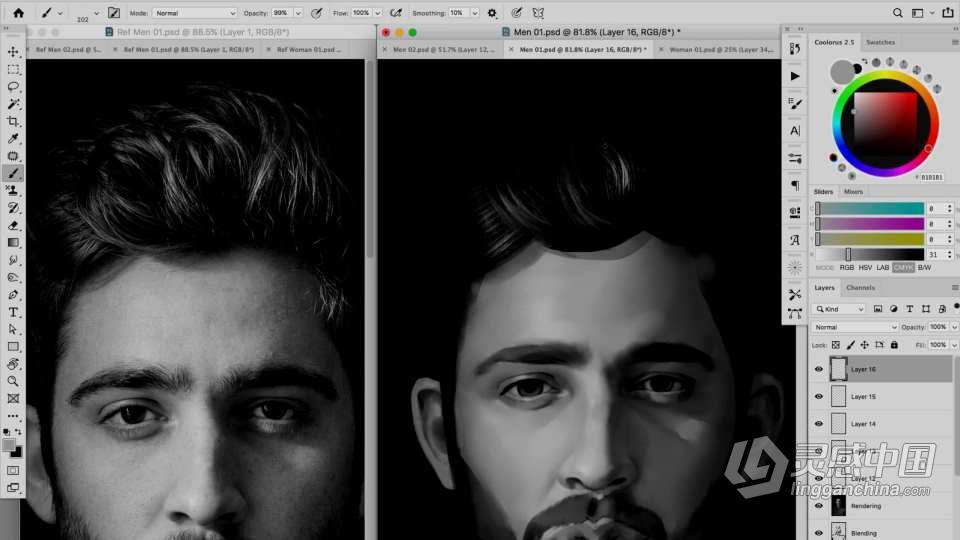Hide the Rendering layer eye icon

tap(819, 506)
